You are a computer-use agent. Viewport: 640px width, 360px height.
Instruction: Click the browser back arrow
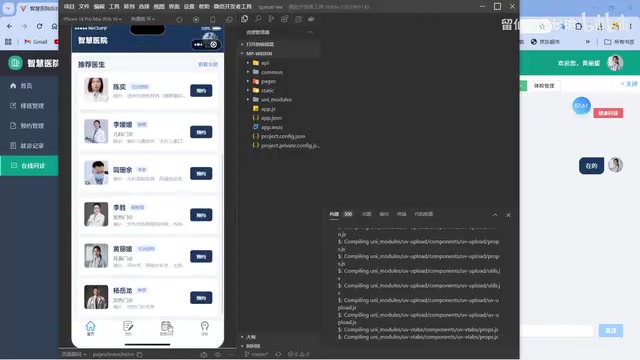[x=10, y=26]
